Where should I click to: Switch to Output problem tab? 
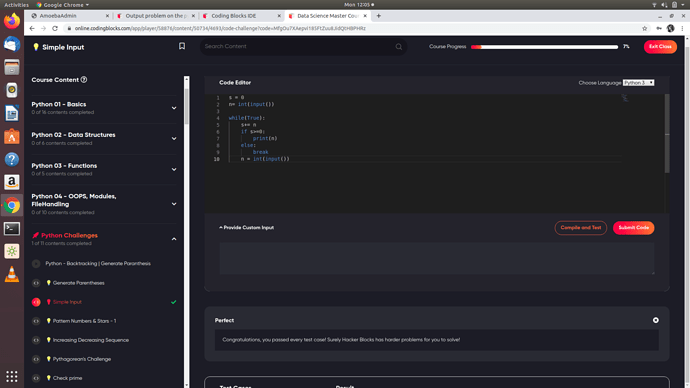pyautogui.click(x=156, y=16)
